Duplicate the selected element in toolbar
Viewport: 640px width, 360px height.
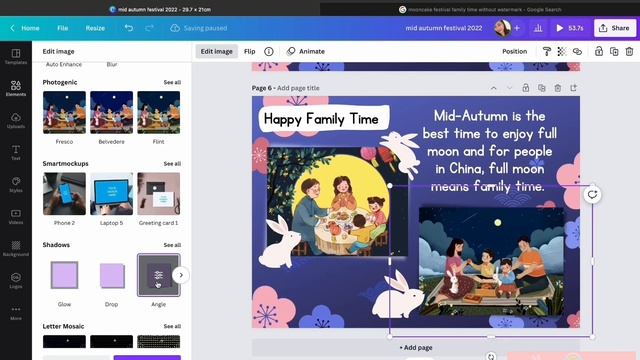[x=614, y=51]
